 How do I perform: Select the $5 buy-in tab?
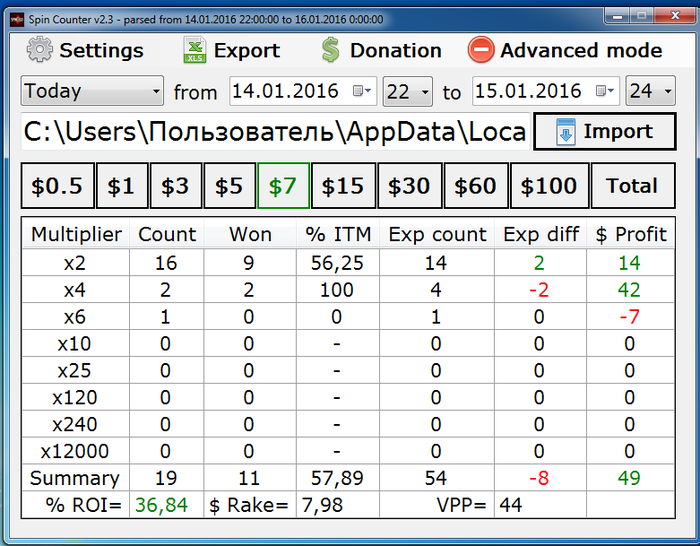coord(229,186)
